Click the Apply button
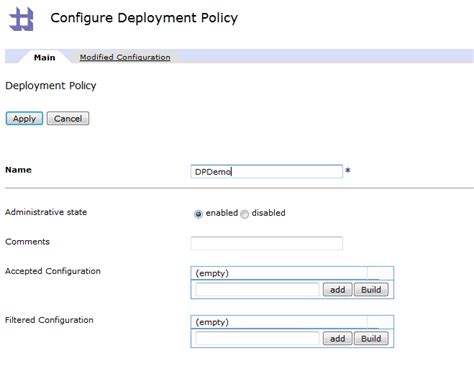474x366 pixels. point(24,118)
